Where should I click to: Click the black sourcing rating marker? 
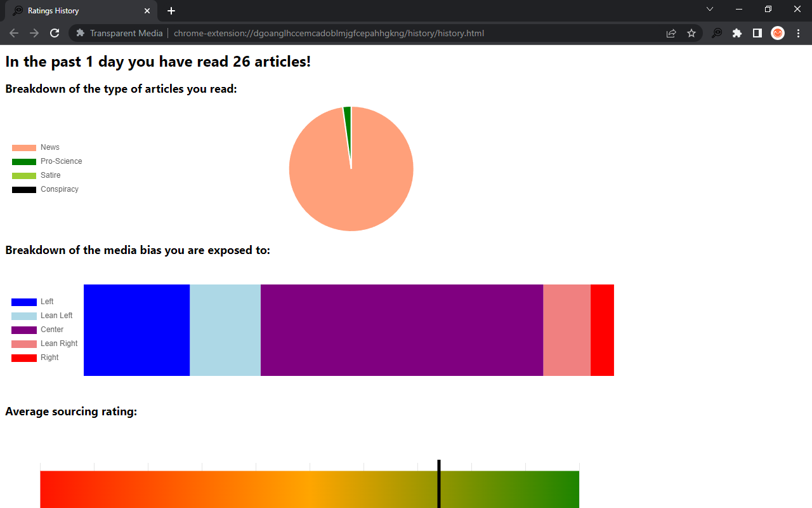coord(439,484)
